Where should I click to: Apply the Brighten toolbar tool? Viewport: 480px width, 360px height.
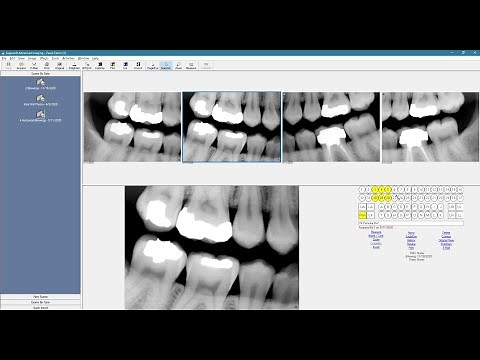click(74, 66)
